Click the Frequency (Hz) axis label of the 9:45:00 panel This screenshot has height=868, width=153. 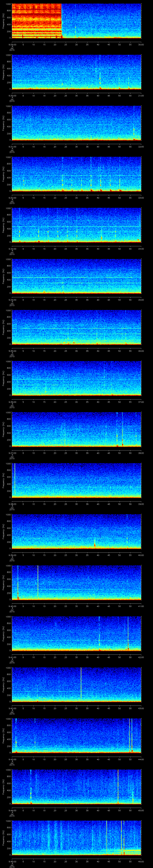click(x=3, y=838)
